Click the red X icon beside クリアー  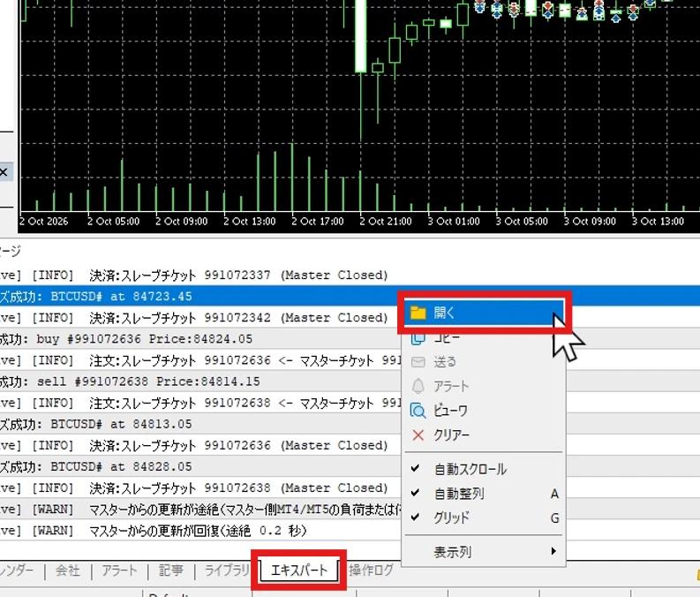[418, 435]
